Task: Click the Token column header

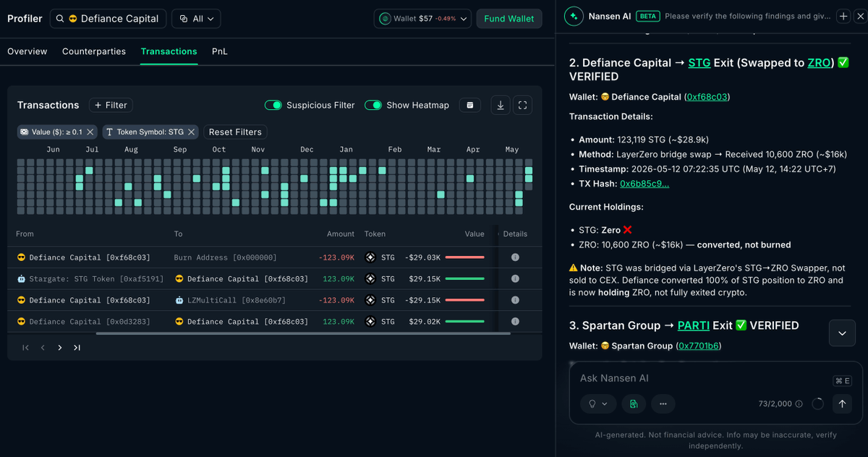Action: click(x=375, y=234)
